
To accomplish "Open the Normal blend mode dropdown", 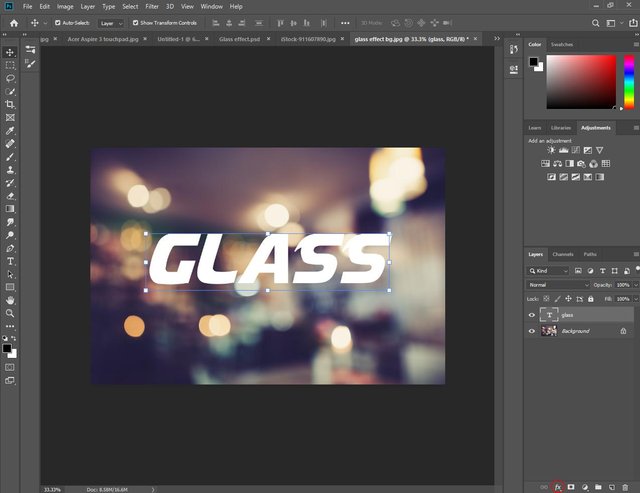I will [558, 285].
